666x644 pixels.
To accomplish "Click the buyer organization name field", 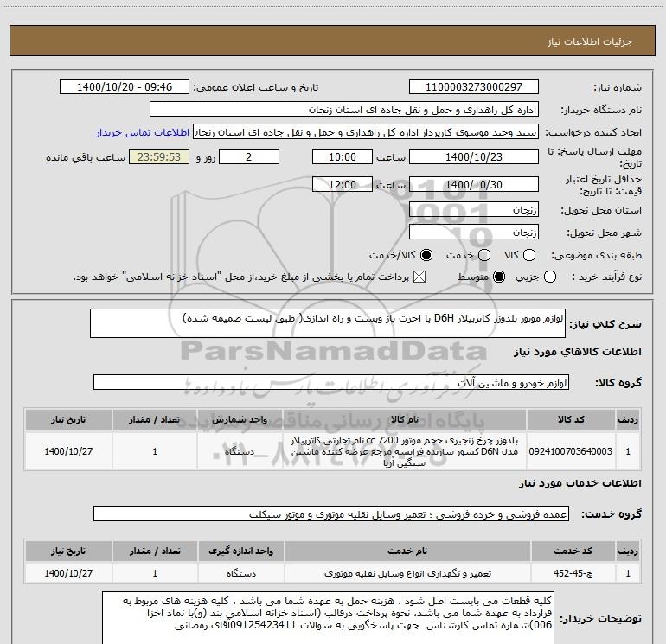I will [x=344, y=110].
